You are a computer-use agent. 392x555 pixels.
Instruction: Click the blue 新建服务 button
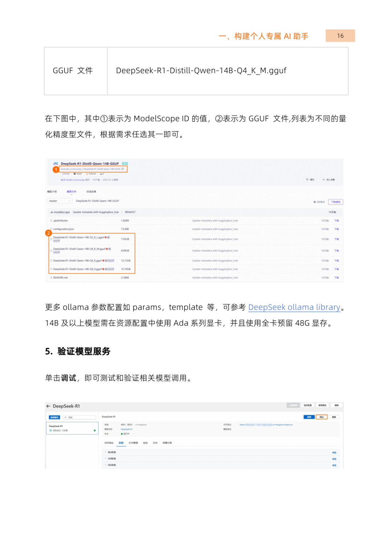54,417
